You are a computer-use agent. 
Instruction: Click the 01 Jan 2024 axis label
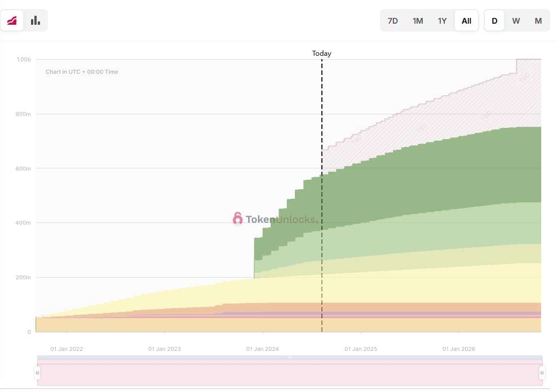coord(263,349)
